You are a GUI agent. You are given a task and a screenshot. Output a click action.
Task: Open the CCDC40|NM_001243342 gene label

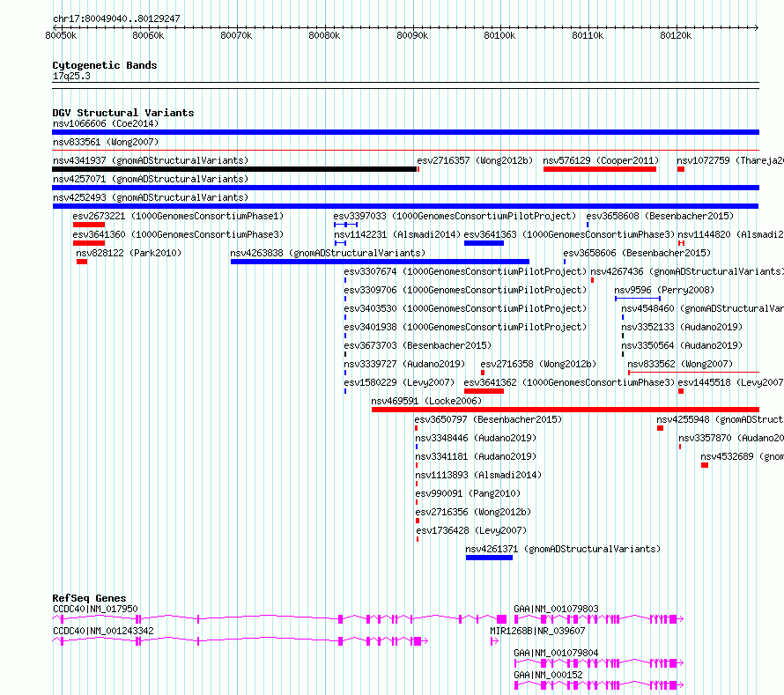[x=103, y=631]
